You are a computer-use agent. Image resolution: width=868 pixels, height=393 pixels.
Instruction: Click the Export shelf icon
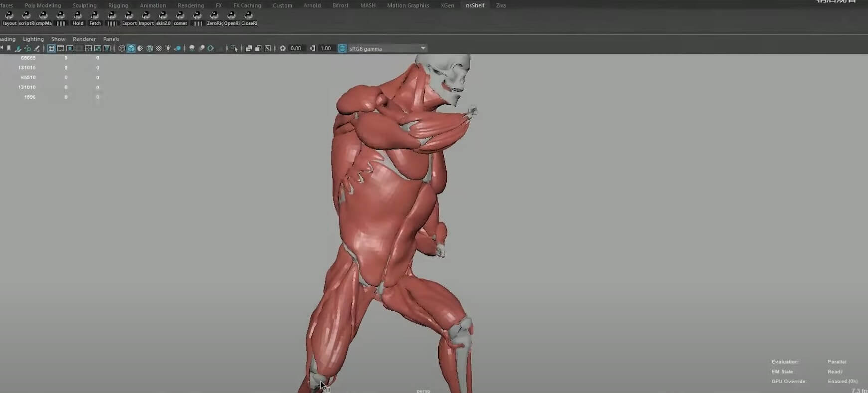129,17
